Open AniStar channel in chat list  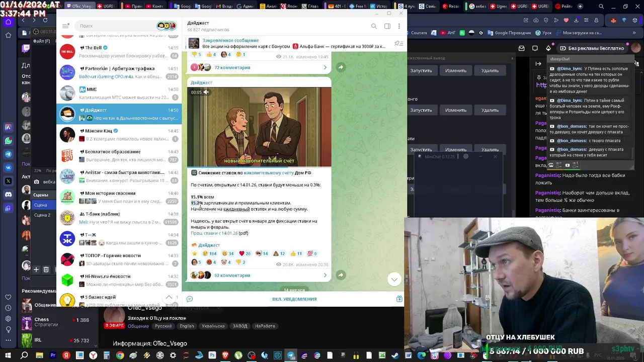pos(119,176)
